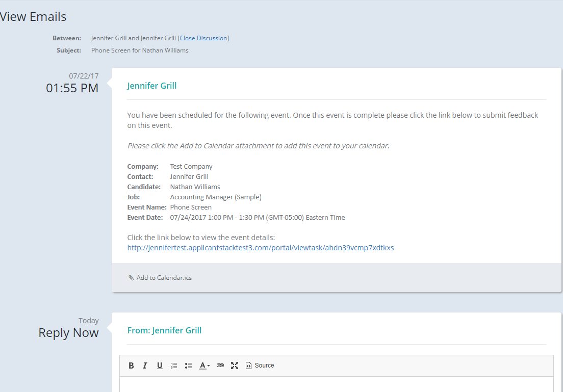
Task: Maximize the reply editor view
Action: (234, 365)
